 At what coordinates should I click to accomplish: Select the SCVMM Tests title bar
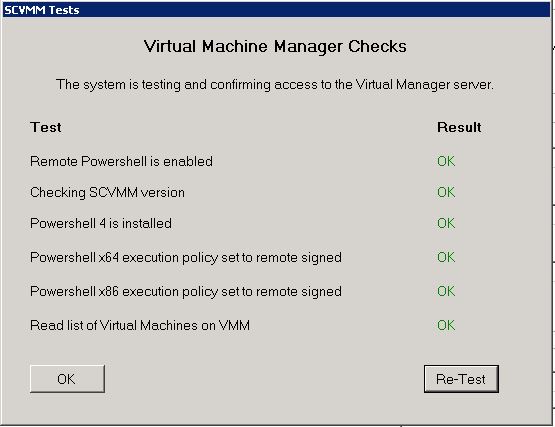pos(276,10)
